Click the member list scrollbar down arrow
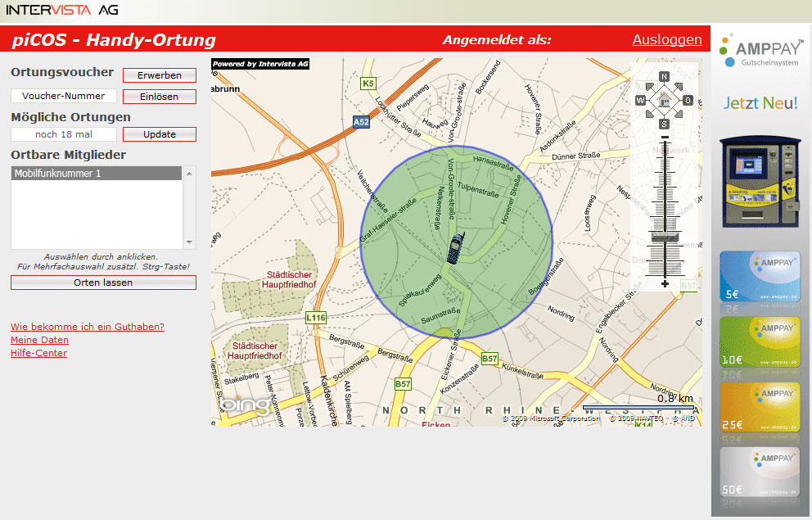 tap(189, 242)
